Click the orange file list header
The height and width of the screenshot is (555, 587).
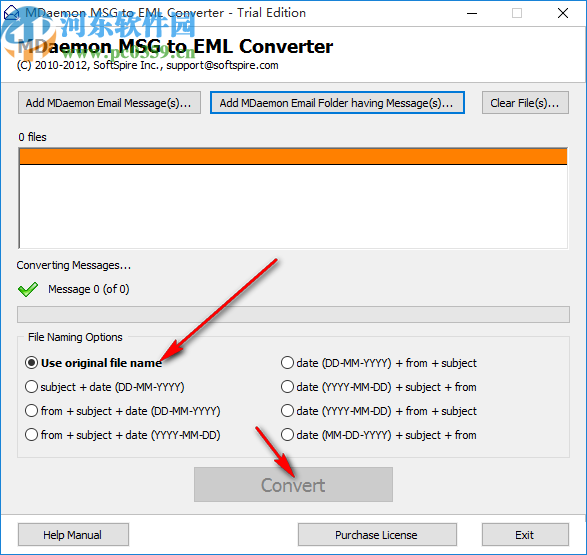(293, 156)
